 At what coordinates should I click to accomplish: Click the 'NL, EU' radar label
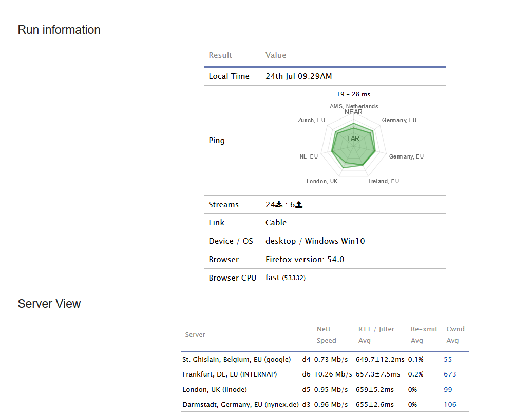pos(309,156)
